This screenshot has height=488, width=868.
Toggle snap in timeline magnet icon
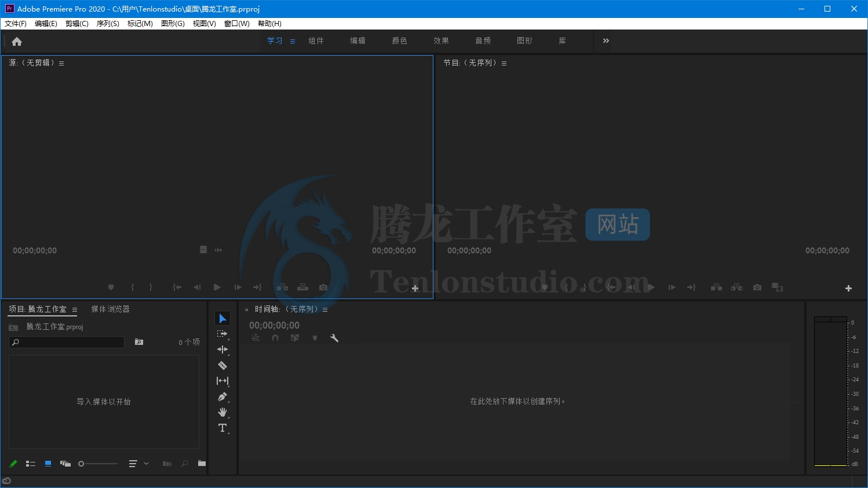coord(275,338)
